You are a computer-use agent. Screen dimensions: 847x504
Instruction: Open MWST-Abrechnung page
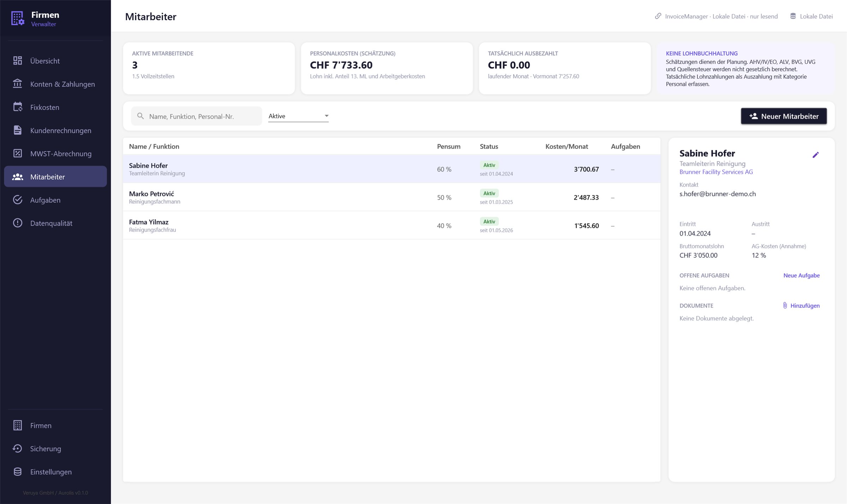[x=55, y=154]
